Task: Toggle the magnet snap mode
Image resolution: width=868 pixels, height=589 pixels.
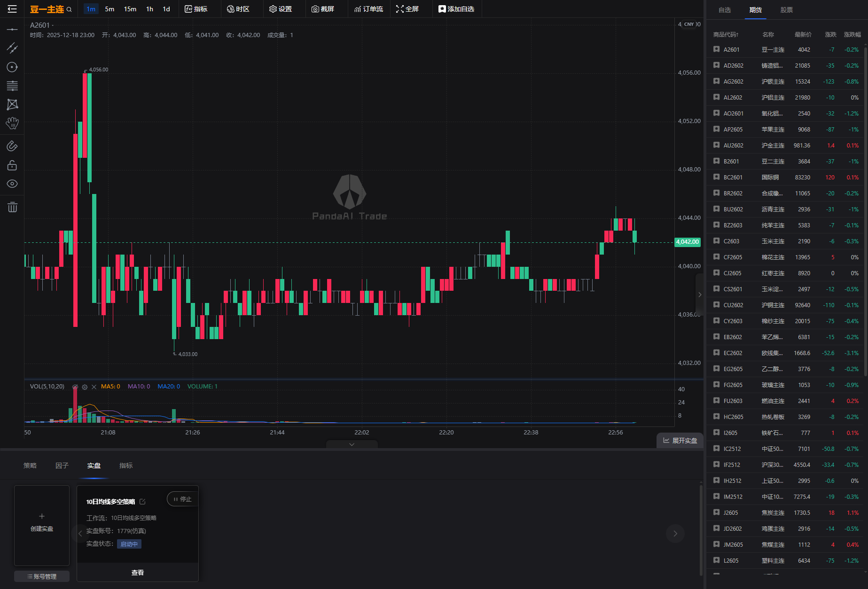Action: tap(12, 146)
